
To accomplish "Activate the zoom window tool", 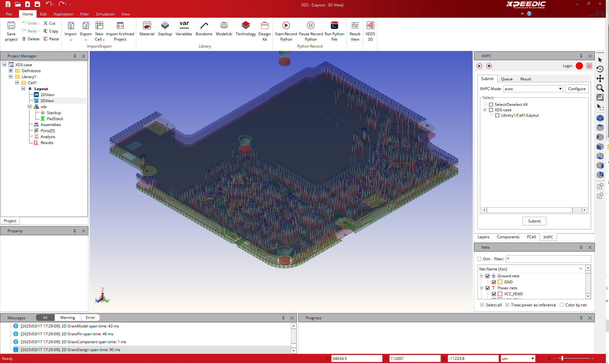I will click(600, 88).
